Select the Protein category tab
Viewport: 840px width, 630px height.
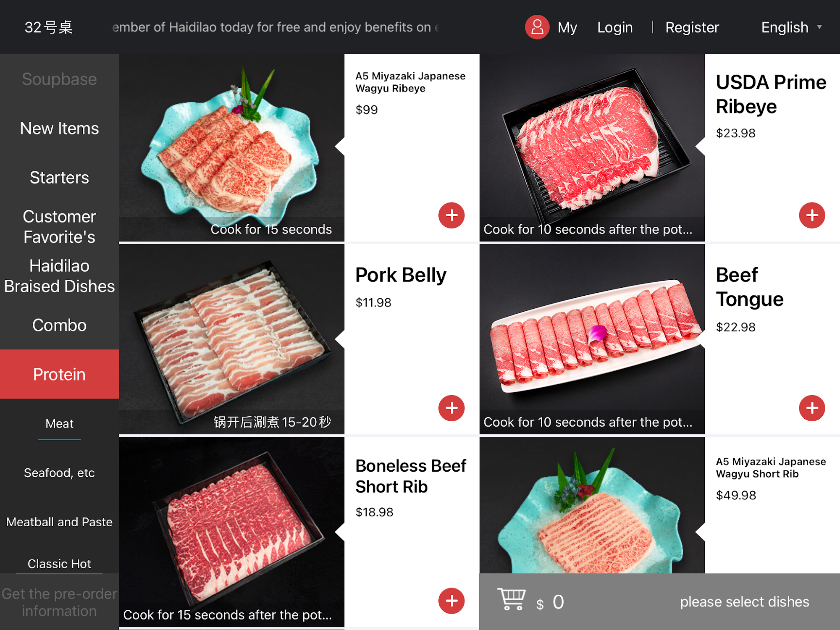59,374
